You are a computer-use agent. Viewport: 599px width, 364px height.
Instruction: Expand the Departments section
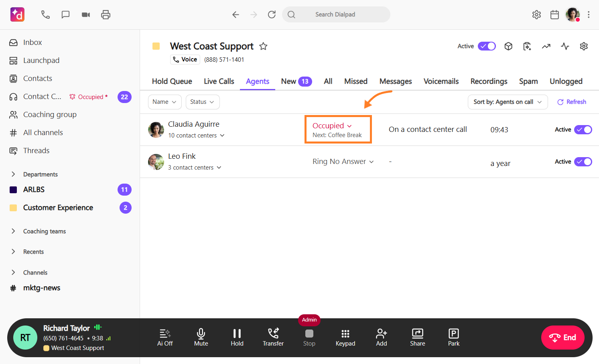(13, 174)
